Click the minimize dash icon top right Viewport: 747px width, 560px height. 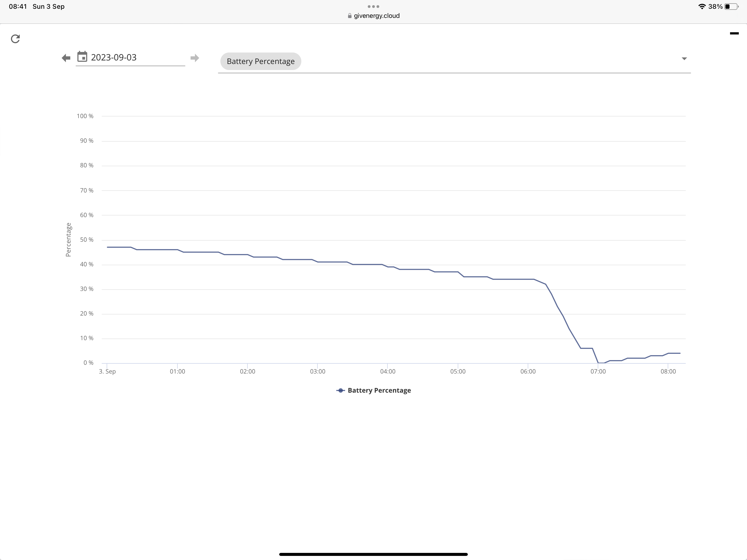(734, 33)
